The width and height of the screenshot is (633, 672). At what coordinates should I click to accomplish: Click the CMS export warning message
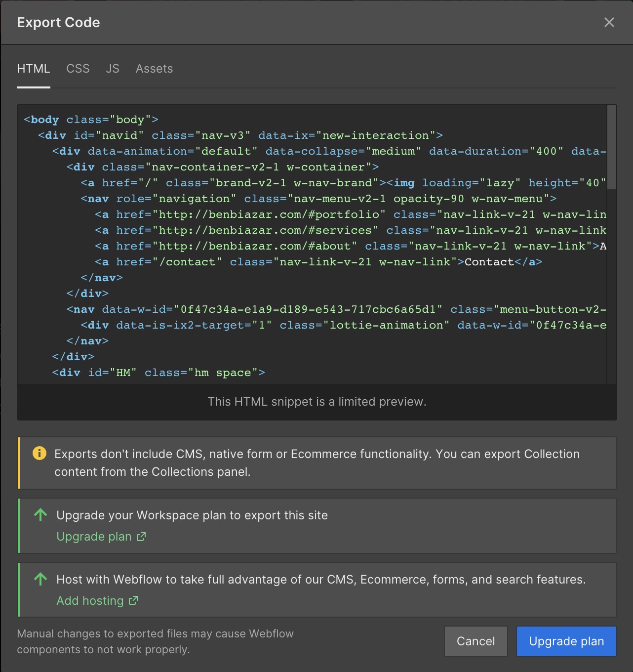coord(316,463)
